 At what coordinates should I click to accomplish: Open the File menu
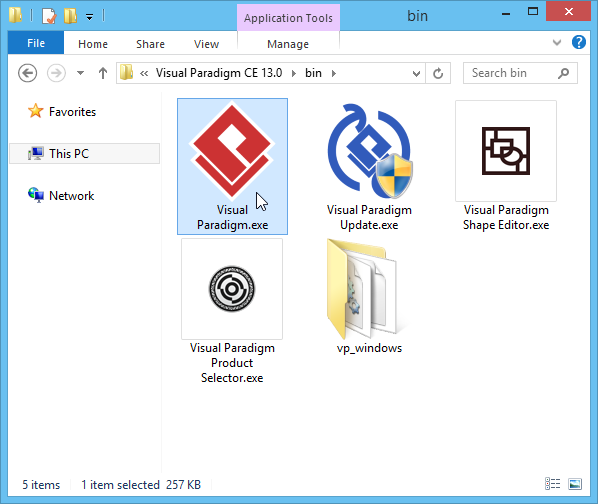click(x=36, y=43)
